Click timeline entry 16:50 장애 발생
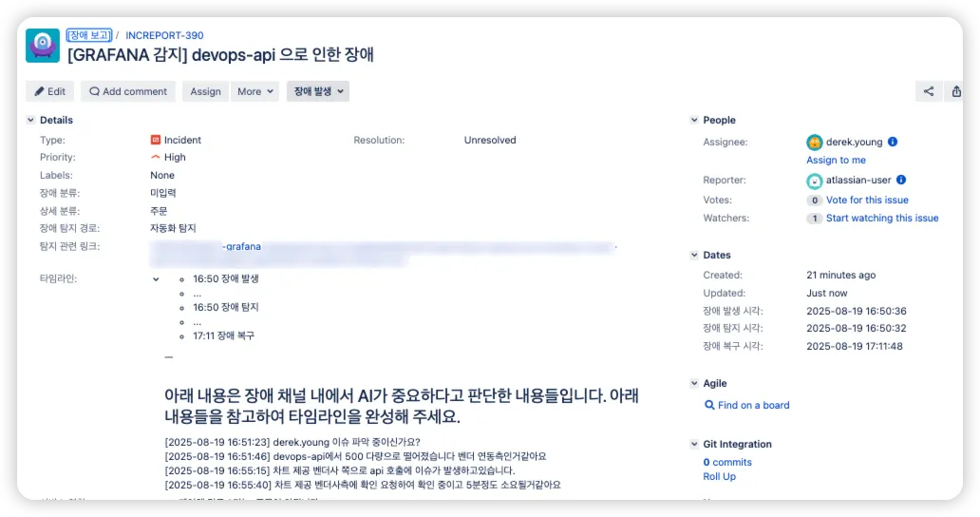The image size is (980, 517). (x=226, y=278)
